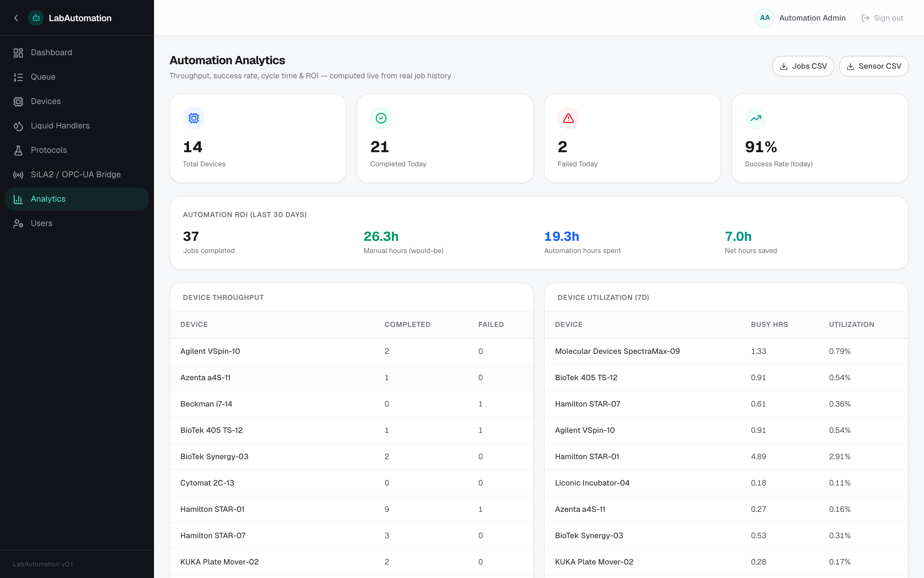924x578 pixels.
Task: Navigate to Liquid Handlers
Action: [77, 126]
